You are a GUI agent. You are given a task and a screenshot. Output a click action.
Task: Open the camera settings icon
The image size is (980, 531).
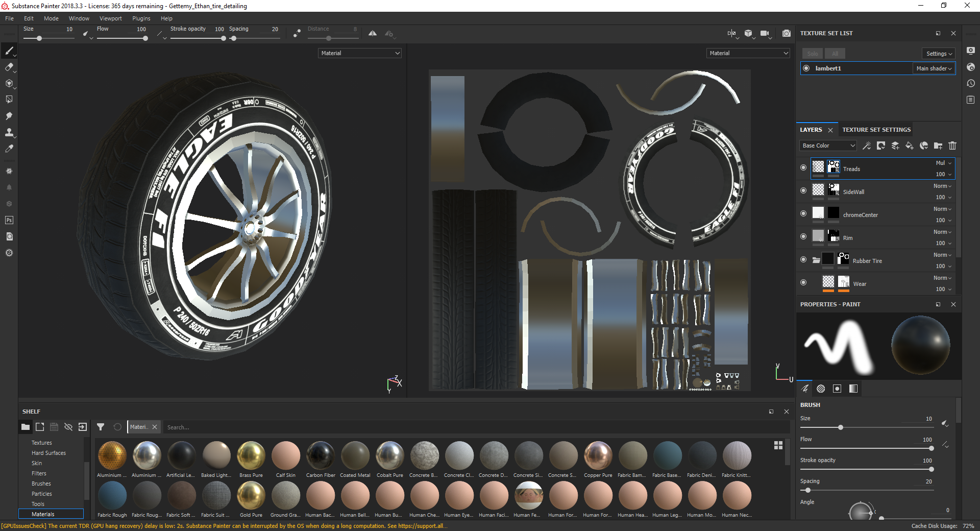(x=765, y=33)
